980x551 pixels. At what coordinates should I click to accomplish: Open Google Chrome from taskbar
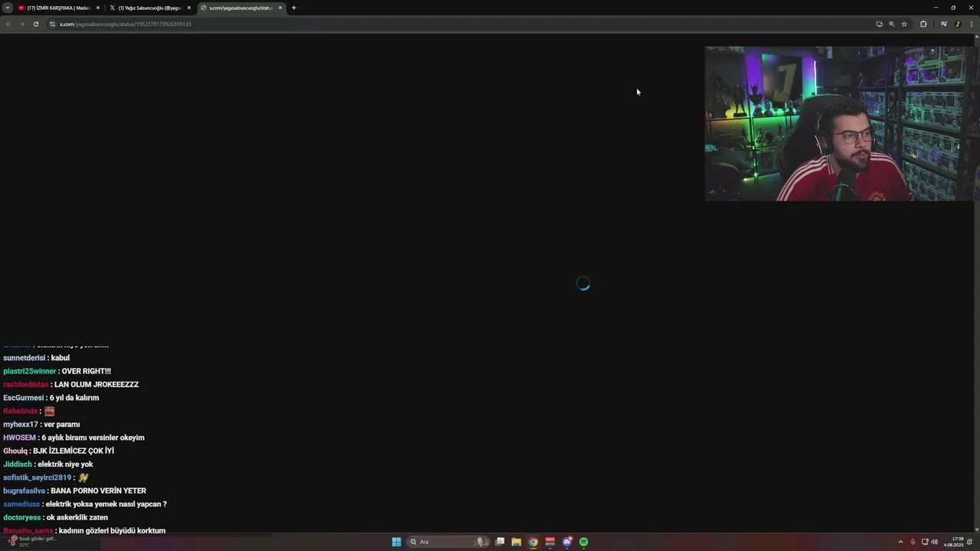(533, 542)
